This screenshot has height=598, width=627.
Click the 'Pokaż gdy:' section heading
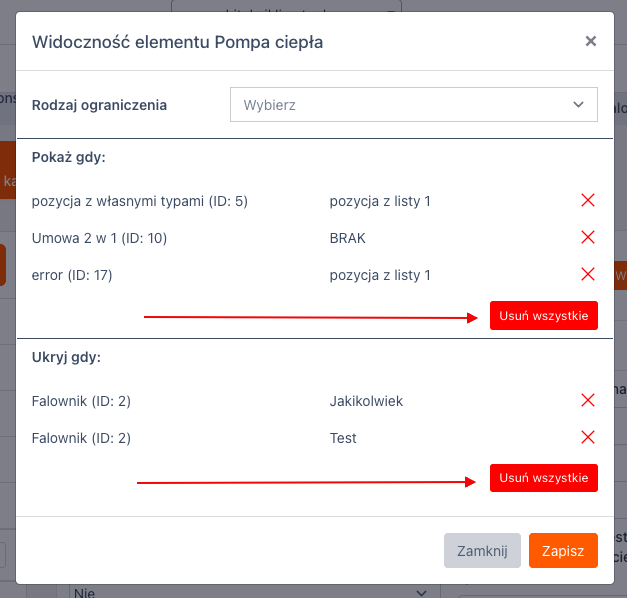coord(69,158)
